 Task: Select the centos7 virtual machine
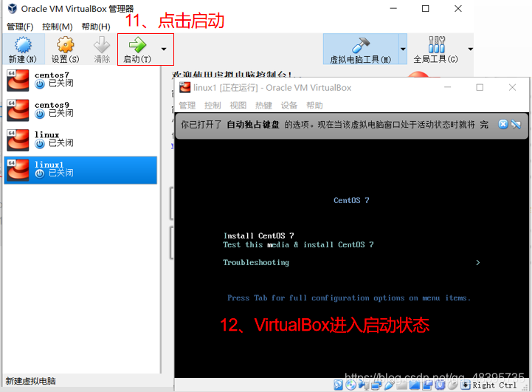(x=80, y=80)
